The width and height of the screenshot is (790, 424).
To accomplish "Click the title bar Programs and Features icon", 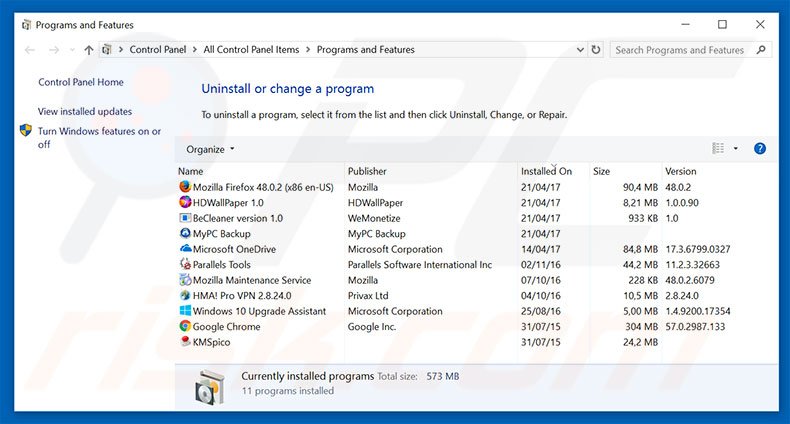I will (27, 25).
